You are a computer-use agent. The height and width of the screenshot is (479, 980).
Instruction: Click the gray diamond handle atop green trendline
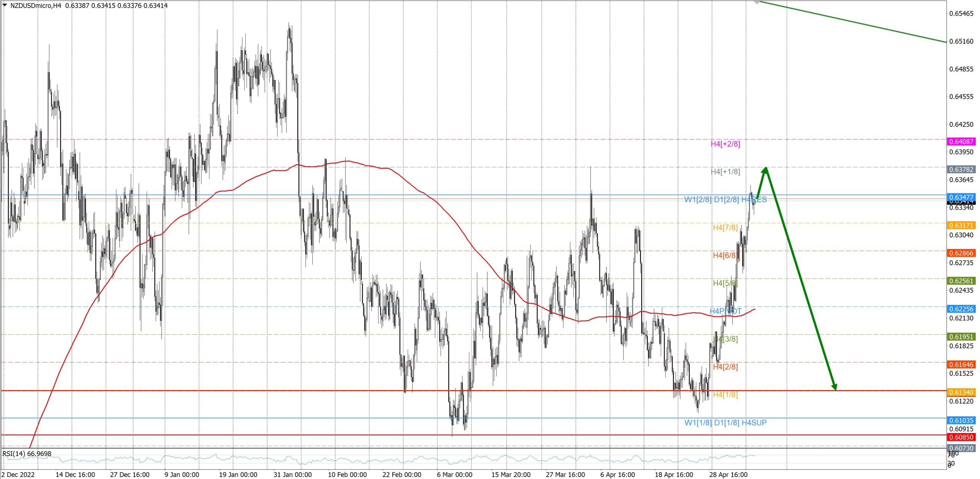757,2
